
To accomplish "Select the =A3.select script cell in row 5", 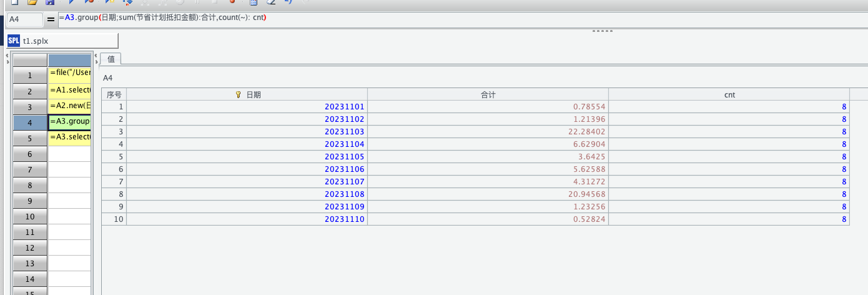I will [x=70, y=138].
